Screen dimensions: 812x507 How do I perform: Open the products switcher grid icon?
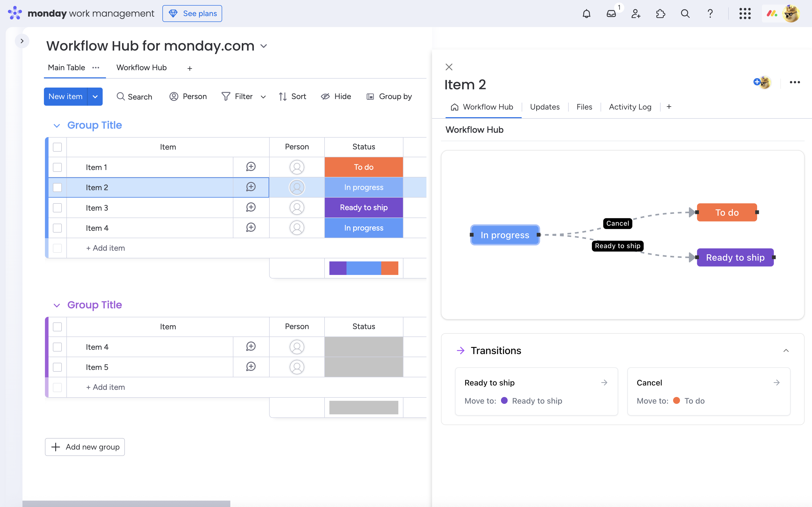click(745, 14)
